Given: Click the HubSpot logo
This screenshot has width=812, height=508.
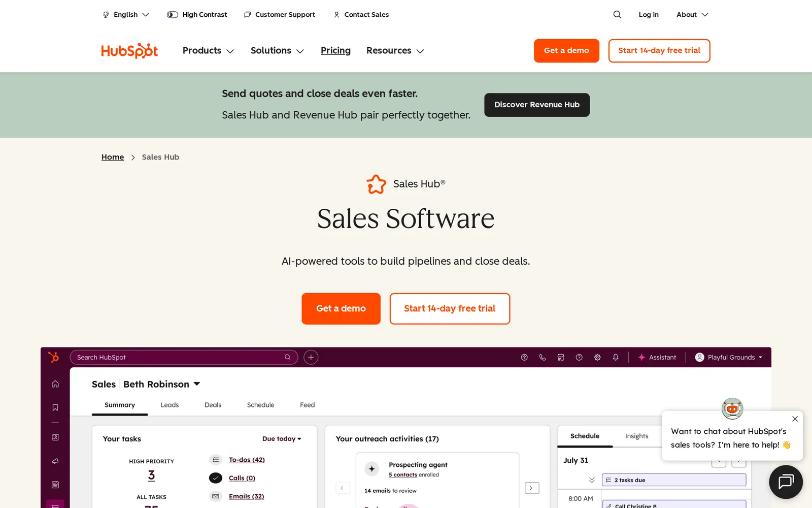Looking at the screenshot, I should coord(129,50).
